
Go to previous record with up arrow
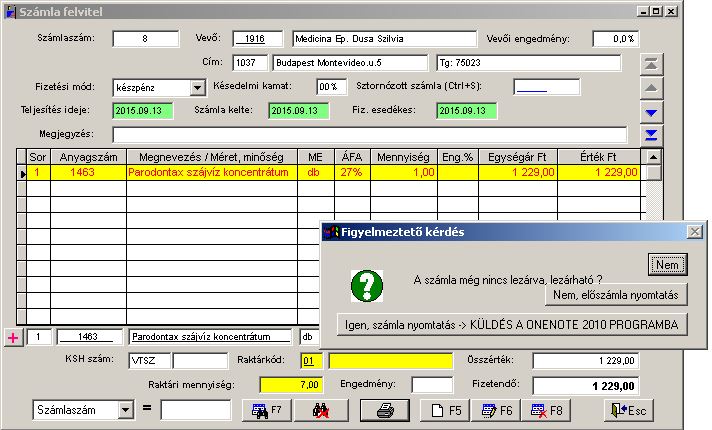pos(651,88)
